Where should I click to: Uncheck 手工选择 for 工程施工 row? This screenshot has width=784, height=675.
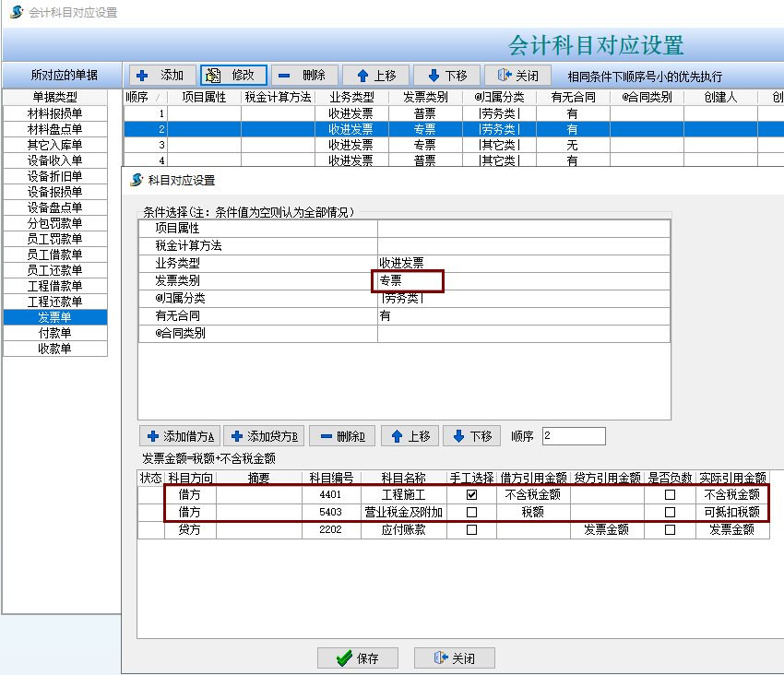(471, 494)
